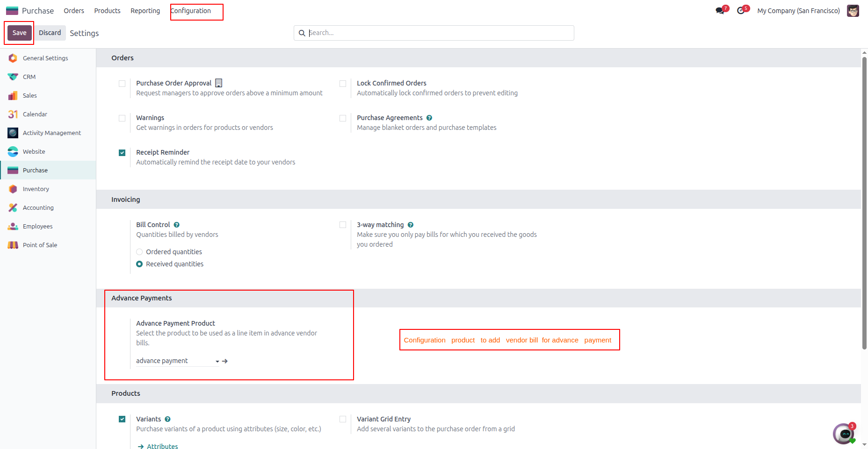Screen dimensions: 868x449
Task: Click the Sales sidebar icon
Action: point(13,95)
